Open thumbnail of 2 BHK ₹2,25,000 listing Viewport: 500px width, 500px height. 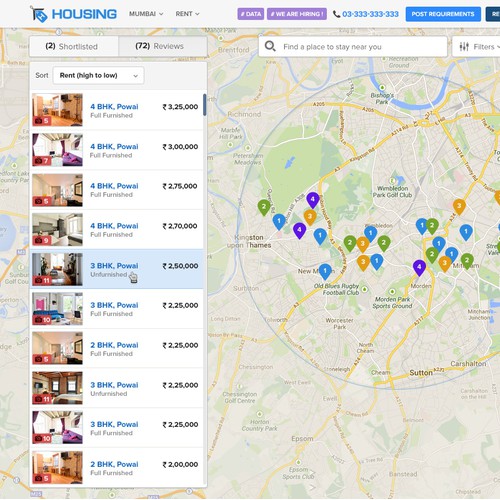(x=57, y=348)
